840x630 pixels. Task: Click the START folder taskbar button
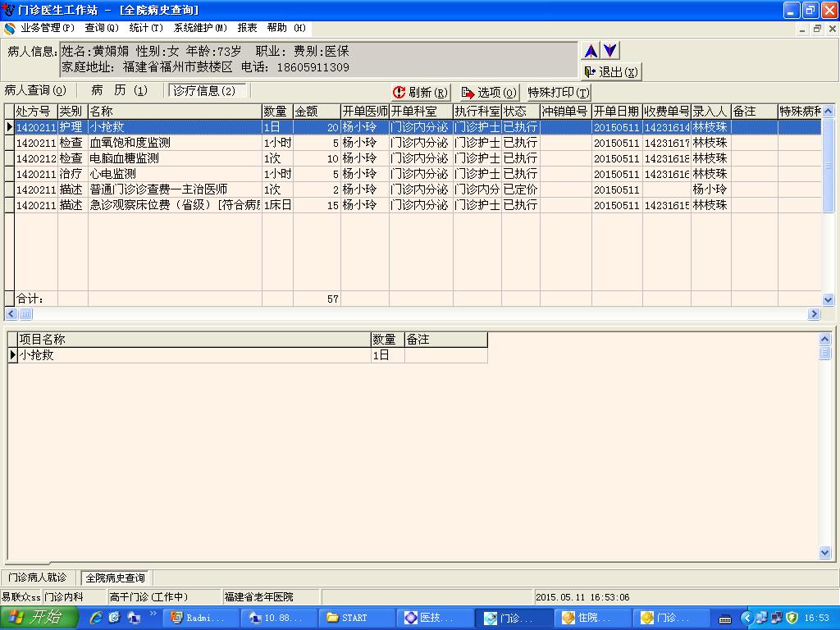[x=357, y=619]
